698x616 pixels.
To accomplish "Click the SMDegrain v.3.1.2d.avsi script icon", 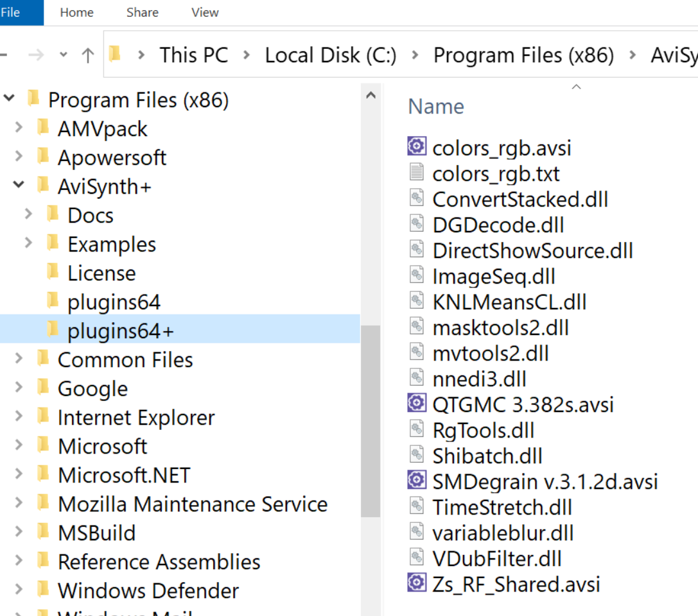I will [417, 480].
